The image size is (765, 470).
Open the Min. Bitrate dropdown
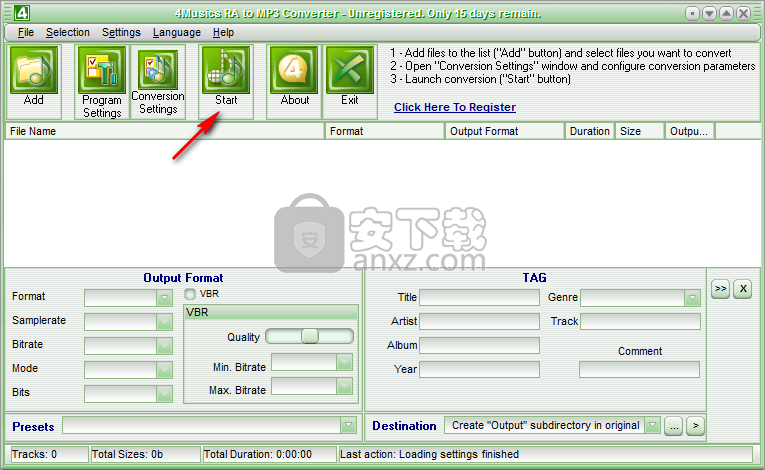point(344,362)
